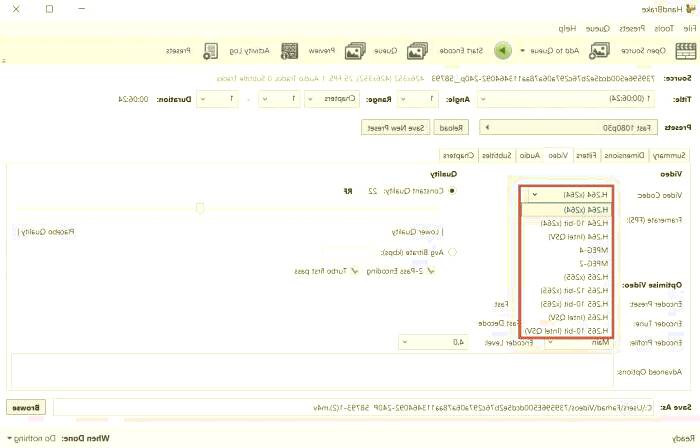Screen dimensions: 700x448
Task: Open the Angle dropdown
Action: (418, 99)
